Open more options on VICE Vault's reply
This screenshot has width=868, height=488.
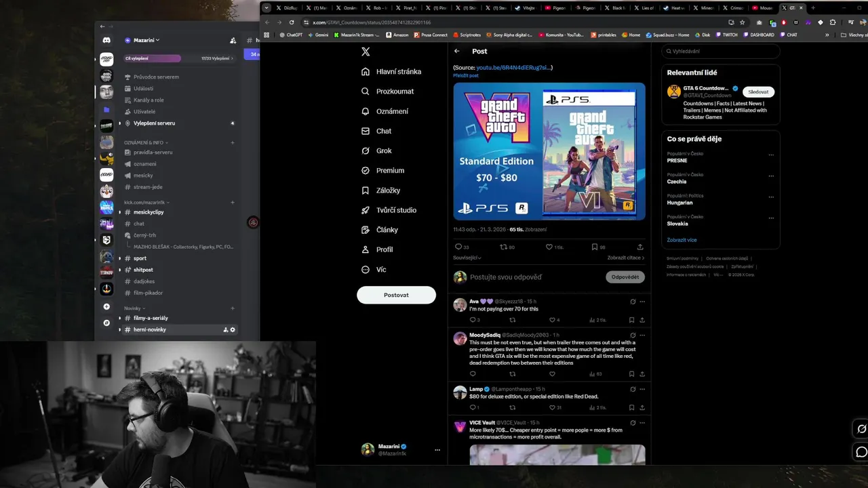click(642, 423)
